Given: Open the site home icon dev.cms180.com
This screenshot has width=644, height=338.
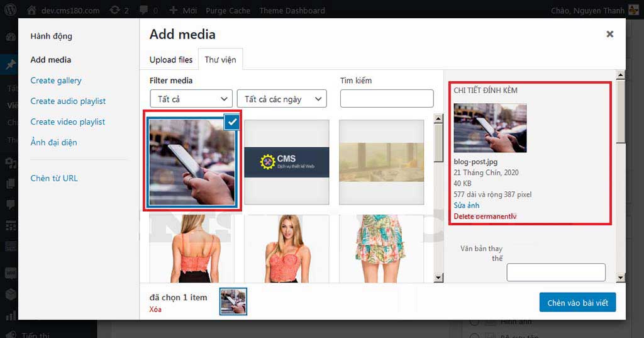Looking at the screenshot, I should tap(64, 10).
